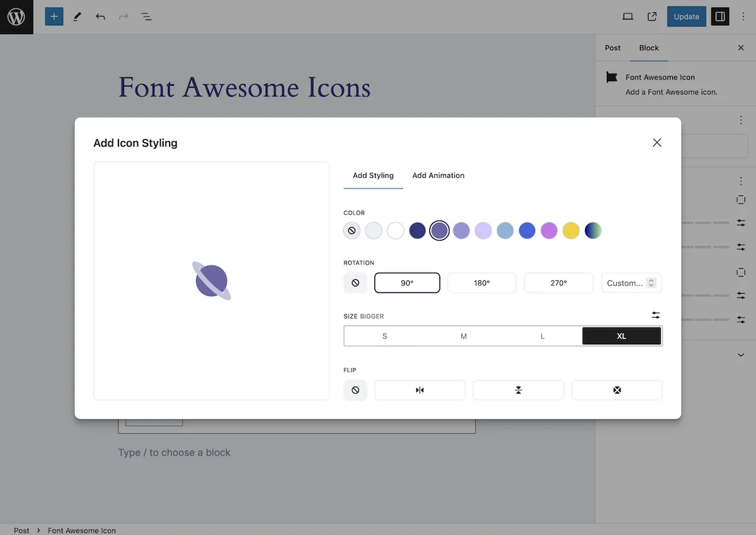Switch to the Block tab
The height and width of the screenshot is (535, 756).
649,48
